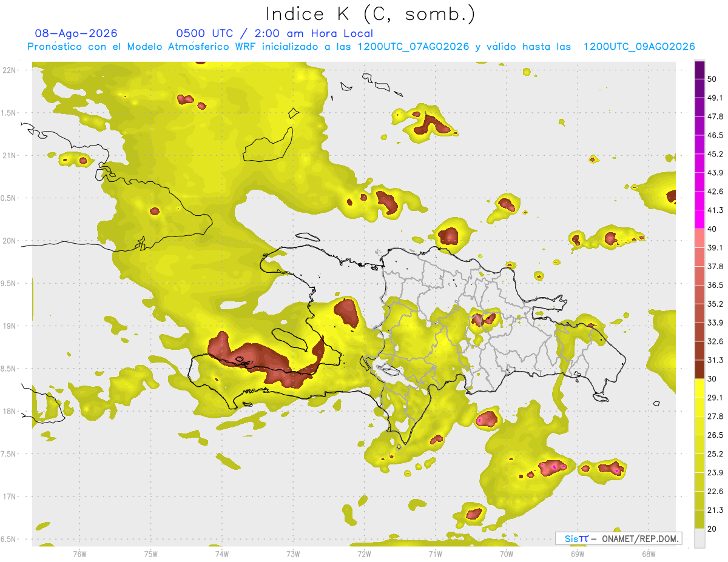Click the '17N' latitude label
The height and width of the screenshot is (562, 728).
[x=9, y=497]
